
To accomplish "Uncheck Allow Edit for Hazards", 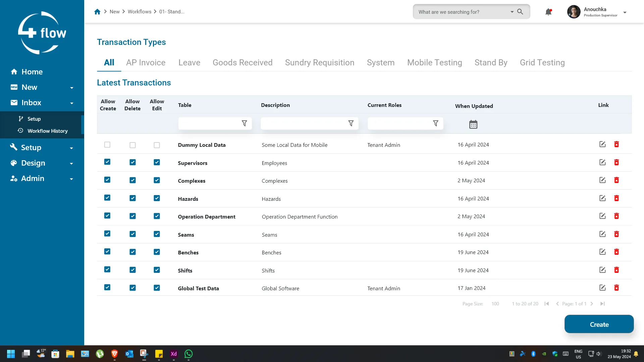I will [157, 198].
